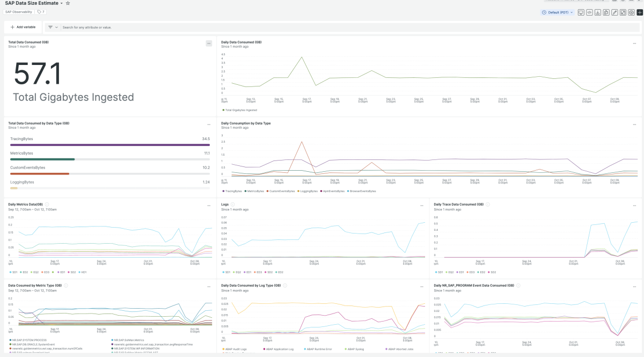Open the filter options dropdown beside search
Screen dimensions: 644x357
[53, 27]
